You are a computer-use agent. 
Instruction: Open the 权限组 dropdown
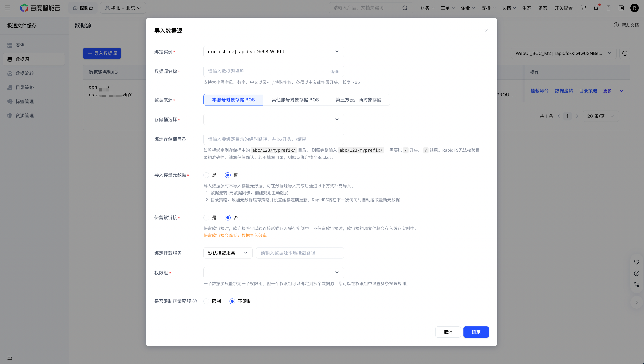pyautogui.click(x=273, y=272)
